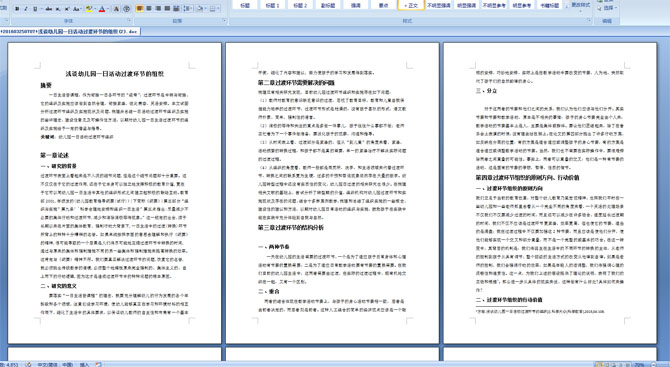The image size is (670, 367).
Task: Click the enclosed character icon
Action: pos(126,9)
